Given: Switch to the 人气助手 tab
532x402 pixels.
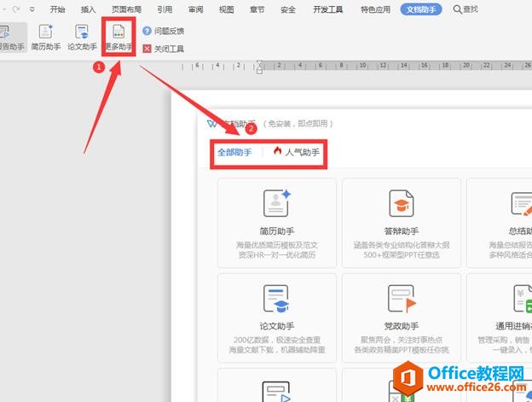Looking at the screenshot, I should click(296, 152).
